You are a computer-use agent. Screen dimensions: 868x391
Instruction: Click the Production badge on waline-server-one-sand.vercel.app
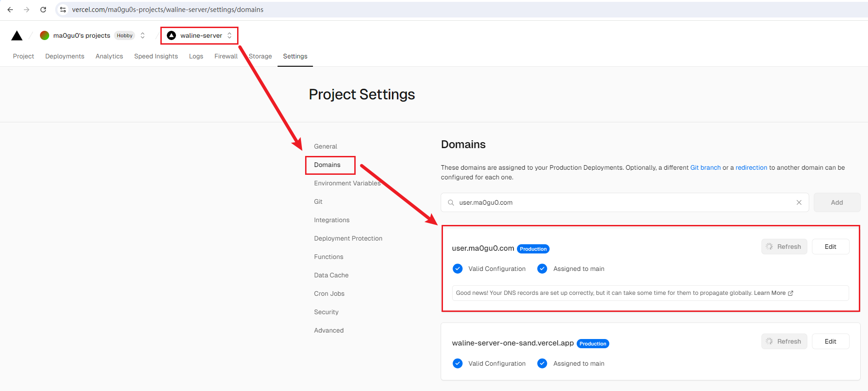[x=593, y=344]
